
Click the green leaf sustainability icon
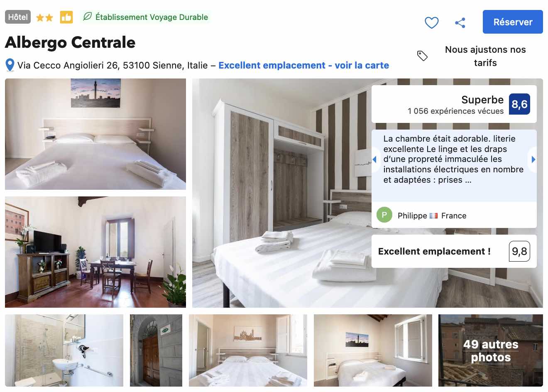tap(87, 17)
